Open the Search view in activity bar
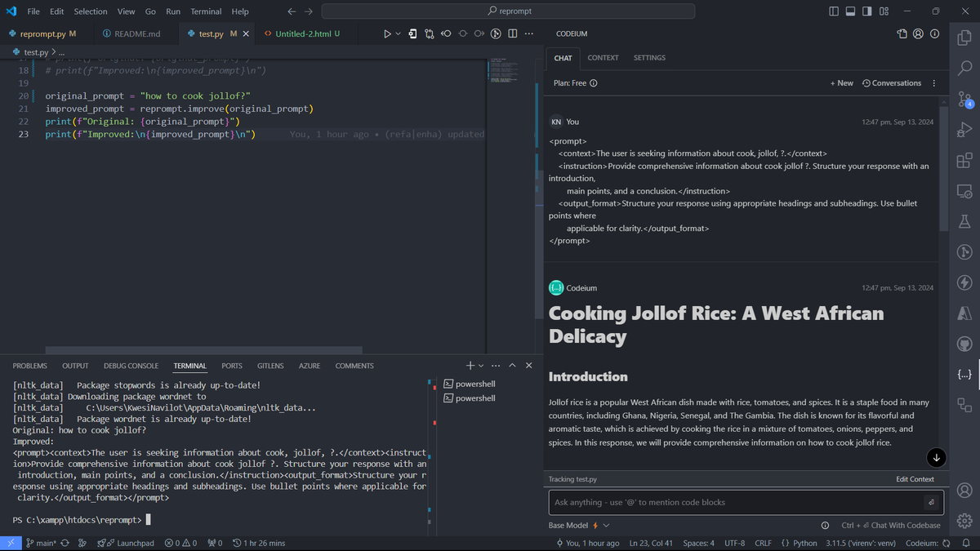 click(x=964, y=69)
